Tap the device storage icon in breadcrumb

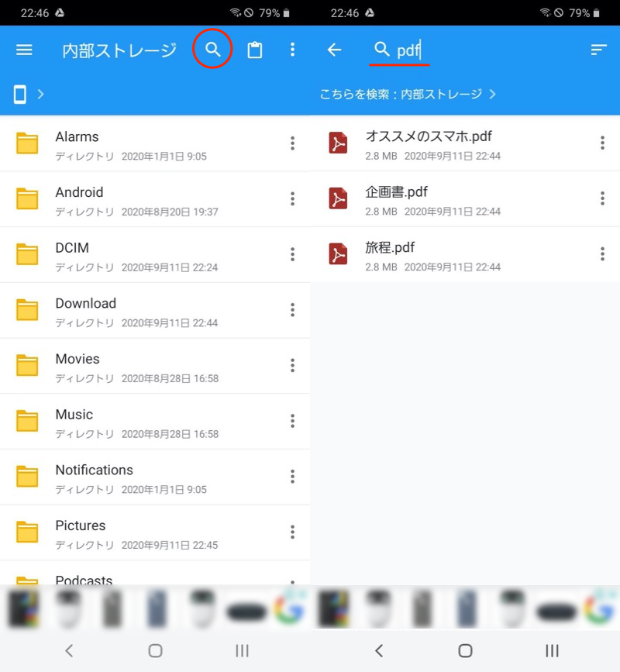tap(20, 94)
